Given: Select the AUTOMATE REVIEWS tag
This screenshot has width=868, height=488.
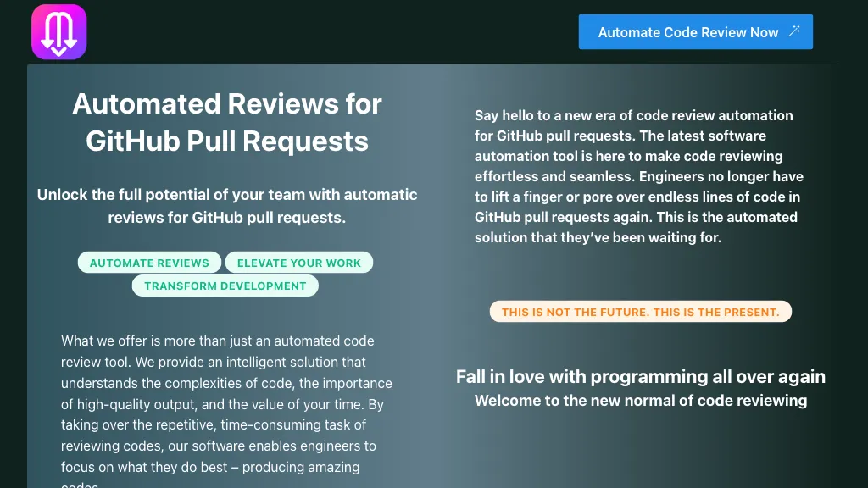Looking at the screenshot, I should coord(149,263).
